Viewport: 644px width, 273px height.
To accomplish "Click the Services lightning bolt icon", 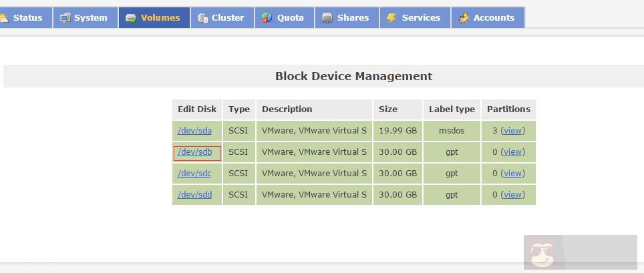I will pyautogui.click(x=391, y=18).
